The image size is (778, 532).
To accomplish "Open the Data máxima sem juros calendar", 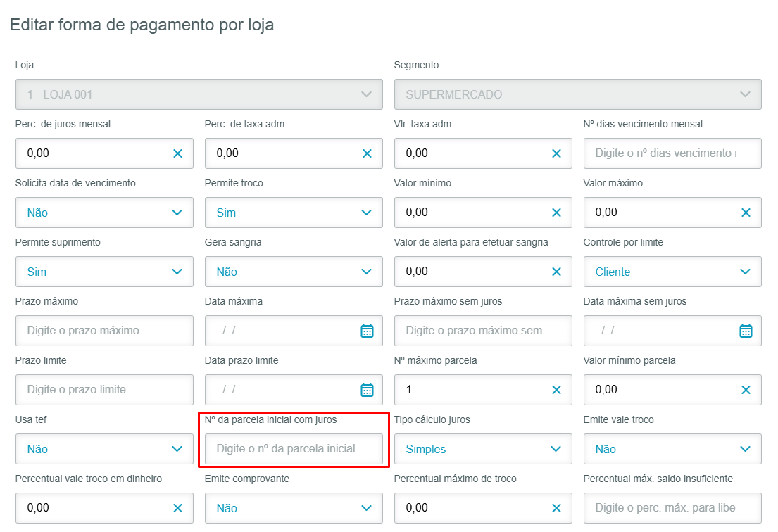I will click(x=746, y=331).
